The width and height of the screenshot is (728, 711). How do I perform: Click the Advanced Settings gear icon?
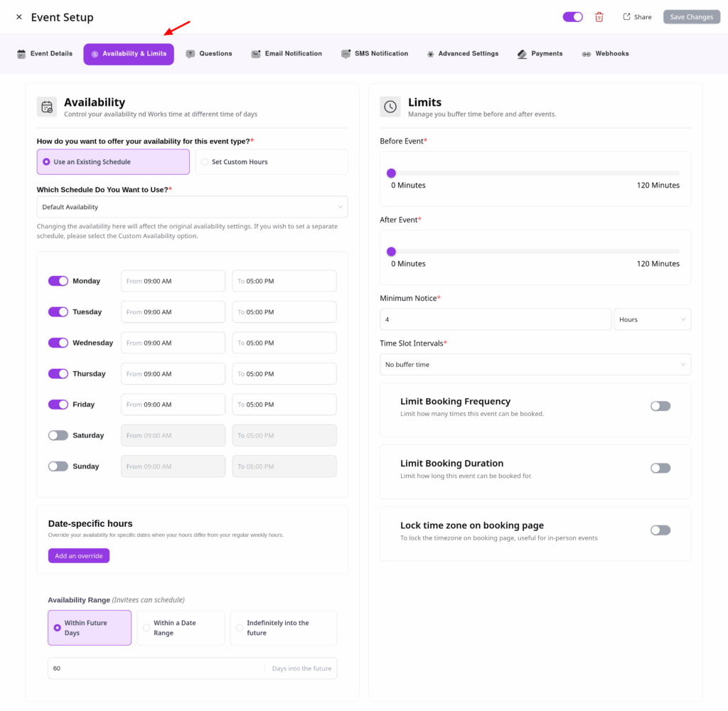point(430,54)
